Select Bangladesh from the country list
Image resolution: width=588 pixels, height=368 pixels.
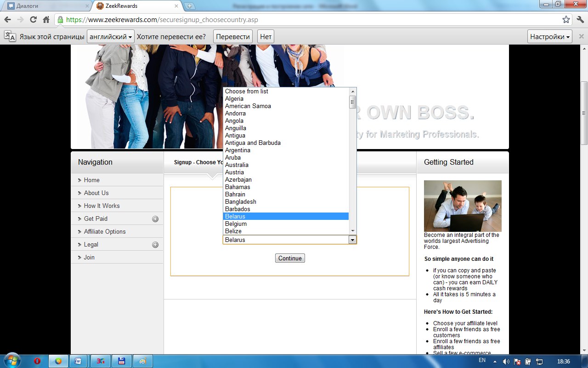coord(286,201)
